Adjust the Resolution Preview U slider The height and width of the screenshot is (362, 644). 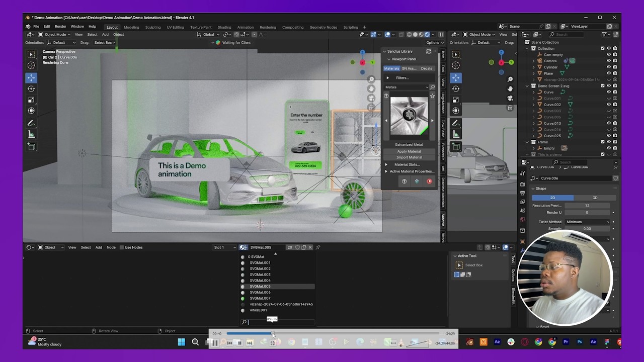(587, 206)
